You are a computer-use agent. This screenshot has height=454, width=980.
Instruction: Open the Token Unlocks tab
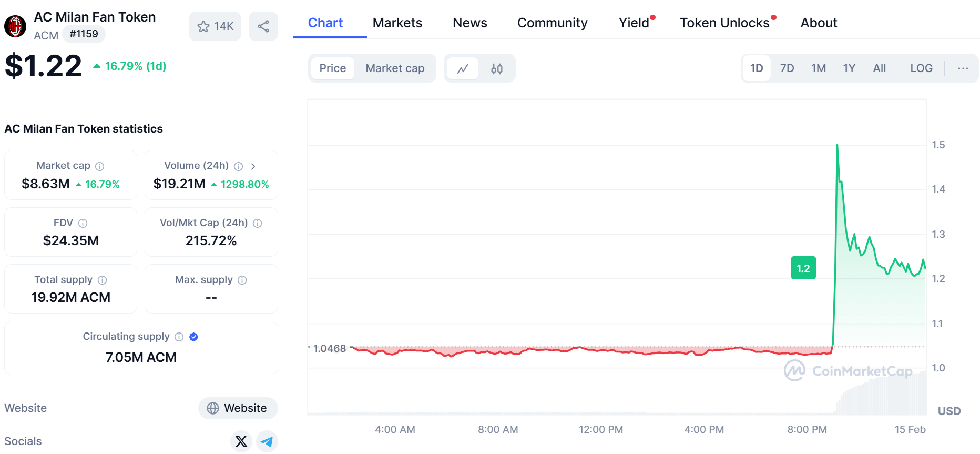[724, 23]
